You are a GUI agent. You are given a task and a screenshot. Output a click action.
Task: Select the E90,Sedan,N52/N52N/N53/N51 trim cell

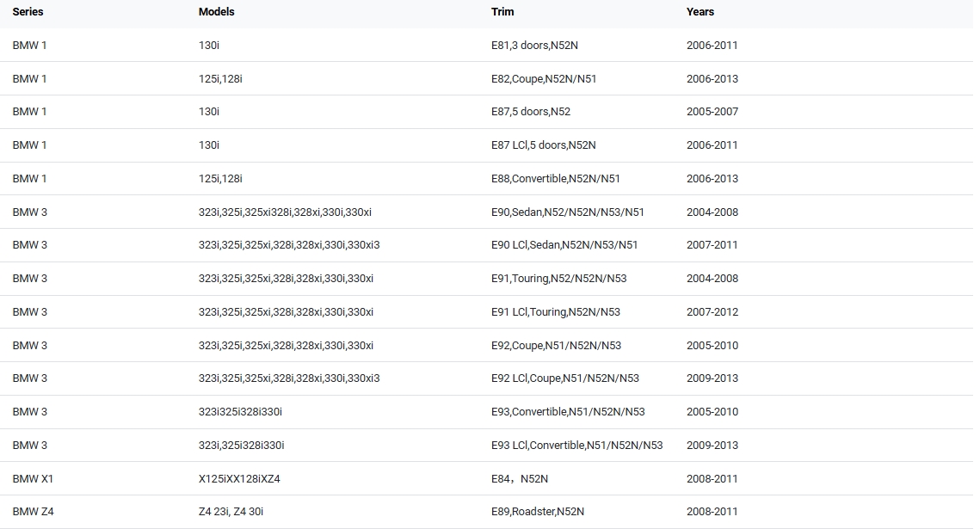tap(568, 212)
